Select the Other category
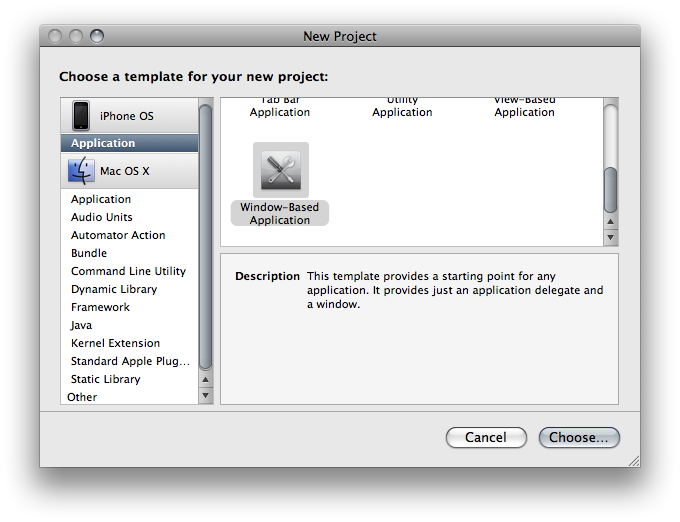The height and width of the screenshot is (522, 680). (x=129, y=397)
